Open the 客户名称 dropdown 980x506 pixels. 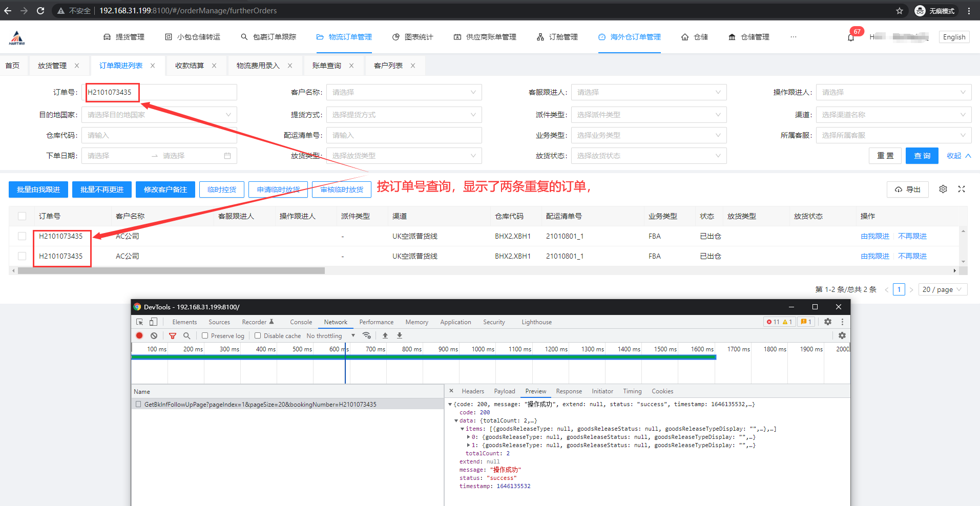[x=404, y=92]
